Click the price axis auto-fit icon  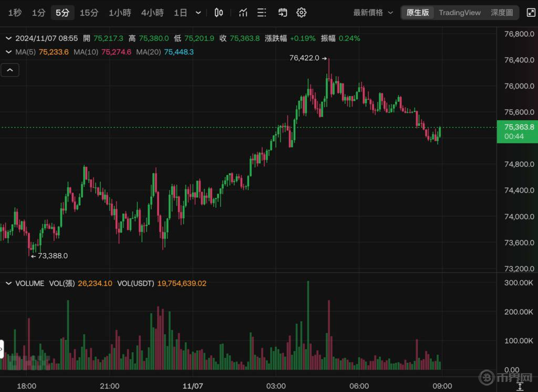pyautogui.click(x=520, y=387)
